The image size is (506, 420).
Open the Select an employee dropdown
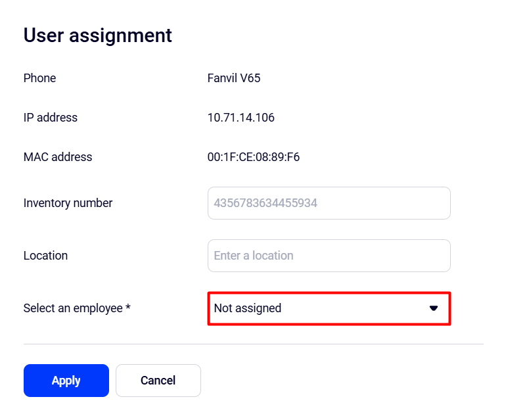(329, 308)
